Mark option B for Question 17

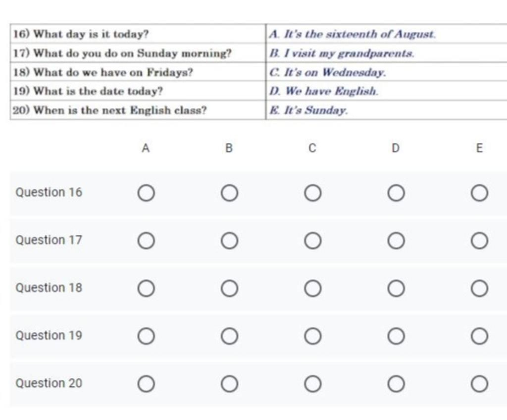click(229, 241)
